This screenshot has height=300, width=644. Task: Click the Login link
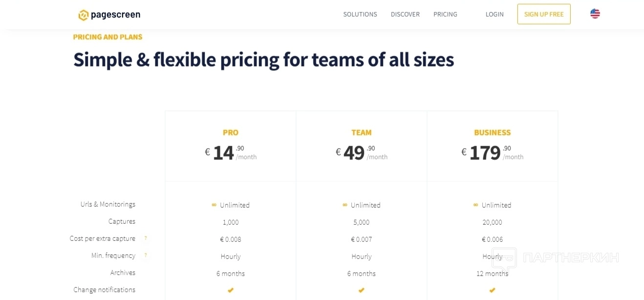tap(494, 14)
